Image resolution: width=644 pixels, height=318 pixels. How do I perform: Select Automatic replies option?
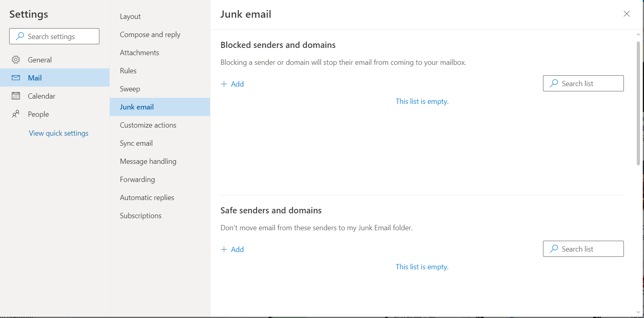pos(147,198)
